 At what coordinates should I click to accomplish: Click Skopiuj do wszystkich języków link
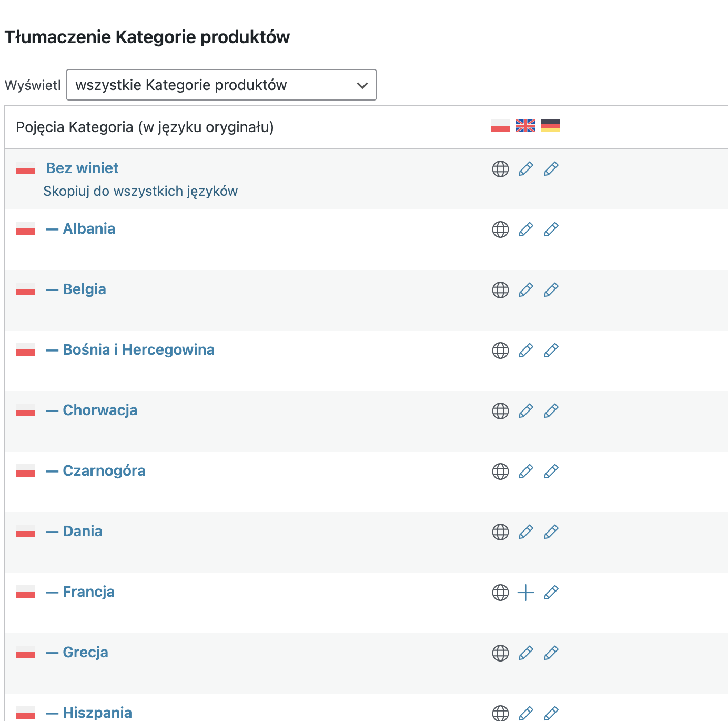click(140, 191)
